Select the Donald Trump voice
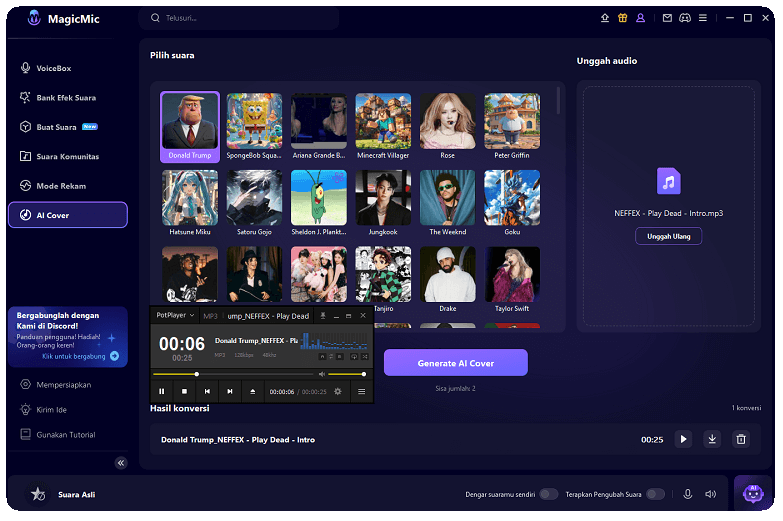 point(190,127)
